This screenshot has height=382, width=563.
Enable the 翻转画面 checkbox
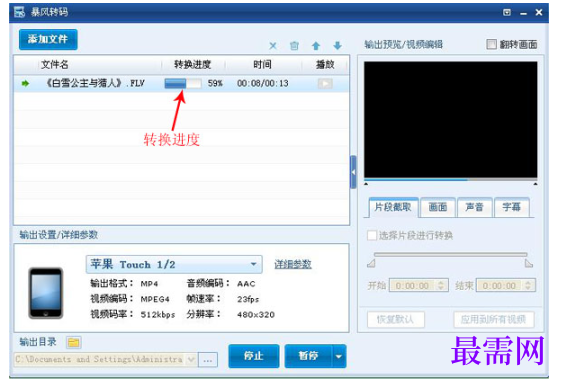click(x=491, y=44)
